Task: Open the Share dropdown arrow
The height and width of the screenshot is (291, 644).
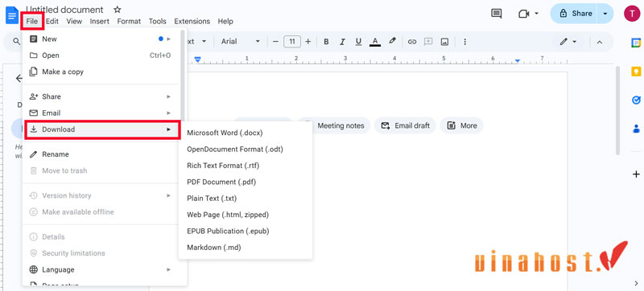Action: [x=605, y=14]
